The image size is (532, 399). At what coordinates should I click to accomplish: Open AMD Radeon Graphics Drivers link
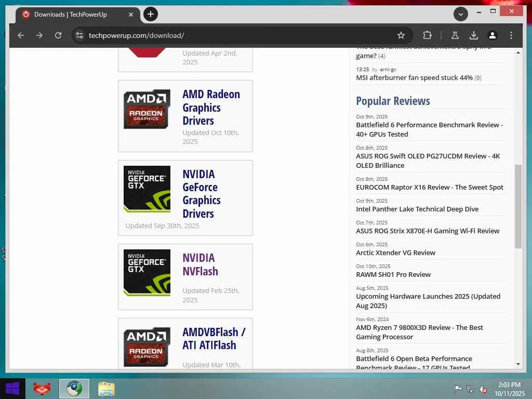click(x=211, y=107)
